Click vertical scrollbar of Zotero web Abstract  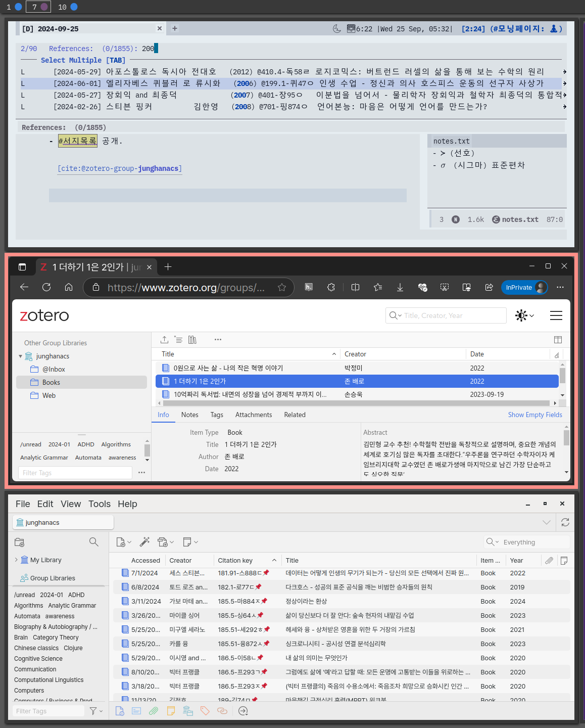point(566,438)
